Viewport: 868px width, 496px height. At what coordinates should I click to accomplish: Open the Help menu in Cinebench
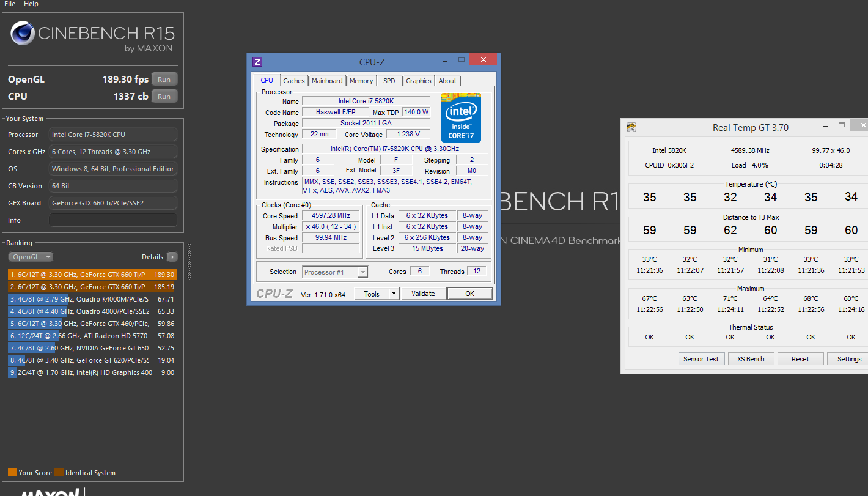click(x=31, y=4)
